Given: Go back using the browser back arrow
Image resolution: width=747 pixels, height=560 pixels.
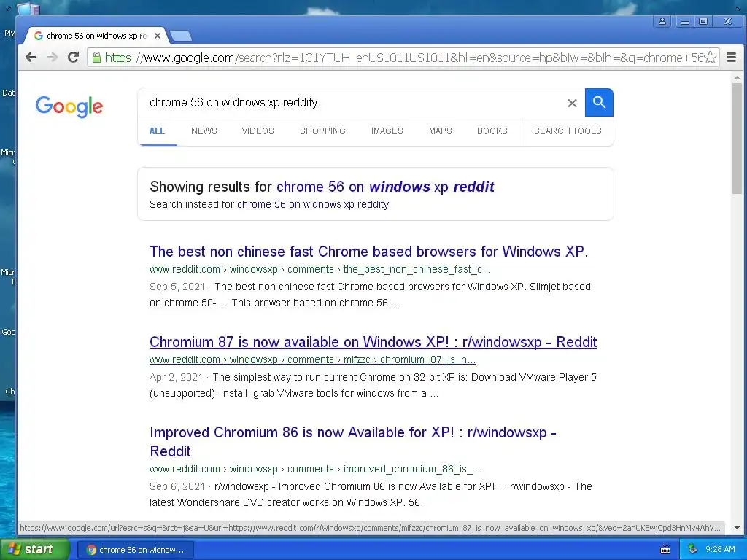Looking at the screenshot, I should [x=31, y=58].
